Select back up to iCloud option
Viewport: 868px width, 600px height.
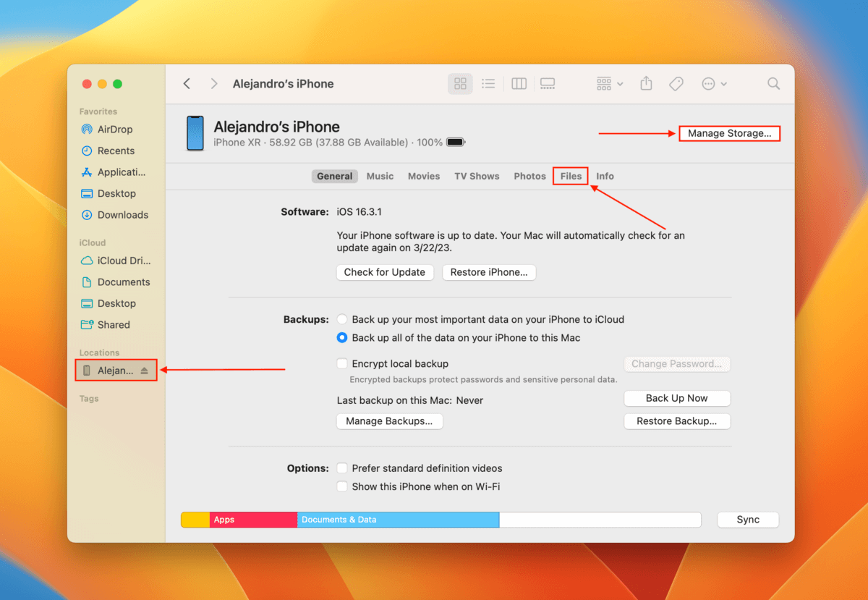pos(342,319)
